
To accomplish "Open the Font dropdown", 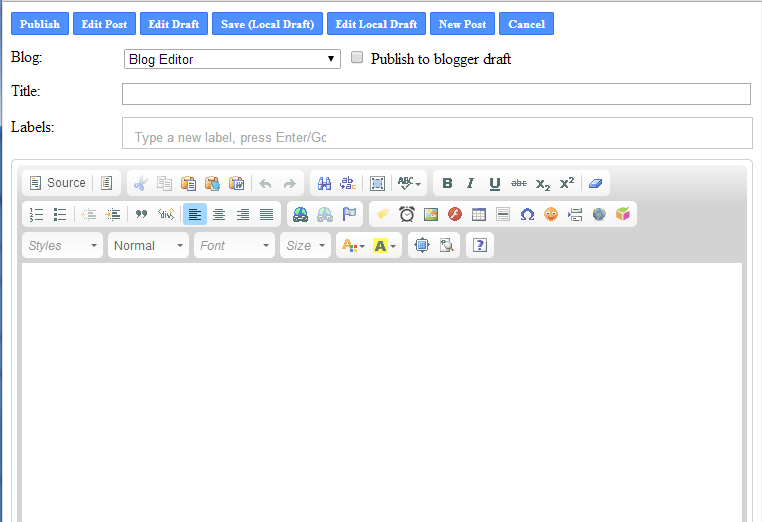I will [234, 245].
